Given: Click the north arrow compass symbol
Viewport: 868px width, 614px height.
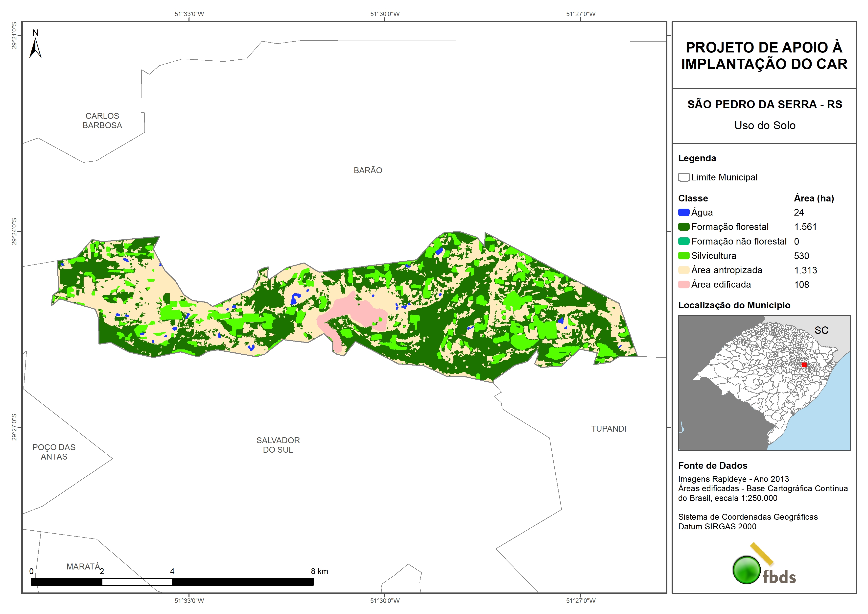Looking at the screenshot, I should tap(35, 48).
